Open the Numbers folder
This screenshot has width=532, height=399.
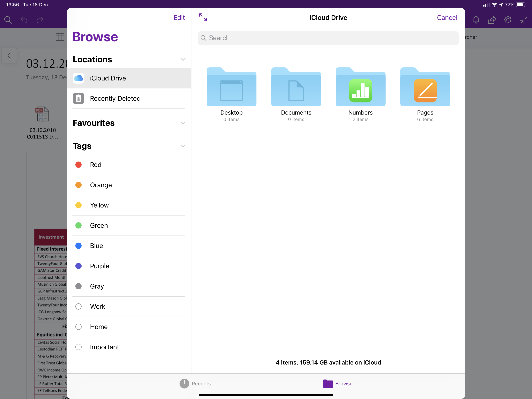tap(360, 94)
